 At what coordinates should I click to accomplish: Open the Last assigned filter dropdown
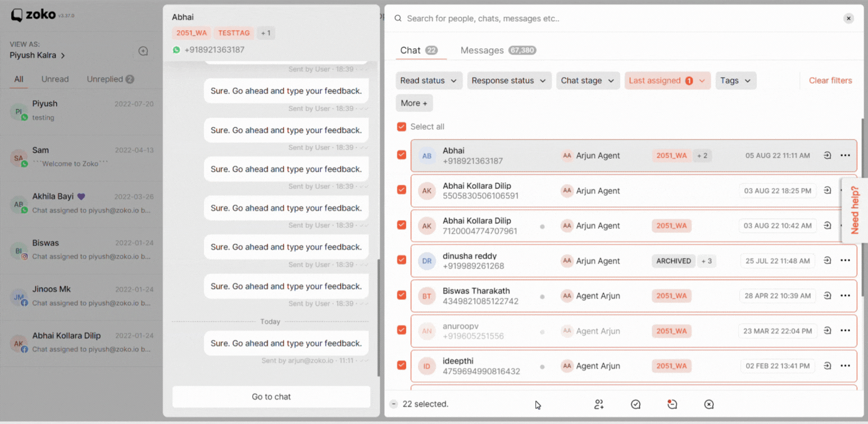pyautogui.click(x=667, y=80)
